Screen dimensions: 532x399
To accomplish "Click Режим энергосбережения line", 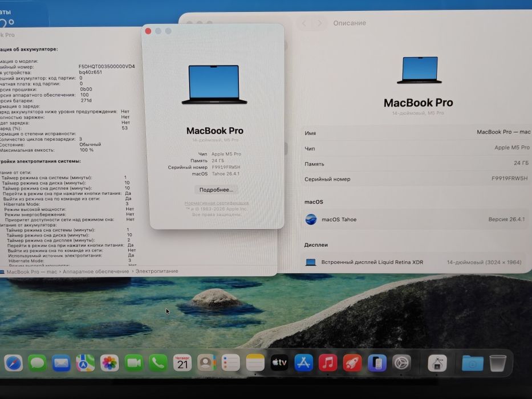I will coord(69,214).
